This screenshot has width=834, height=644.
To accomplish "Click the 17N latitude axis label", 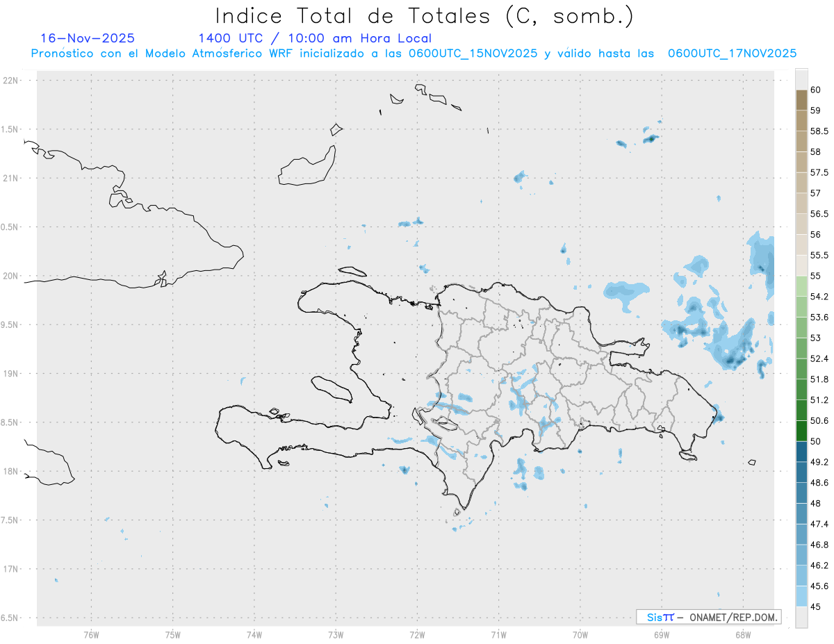I will pos(12,569).
